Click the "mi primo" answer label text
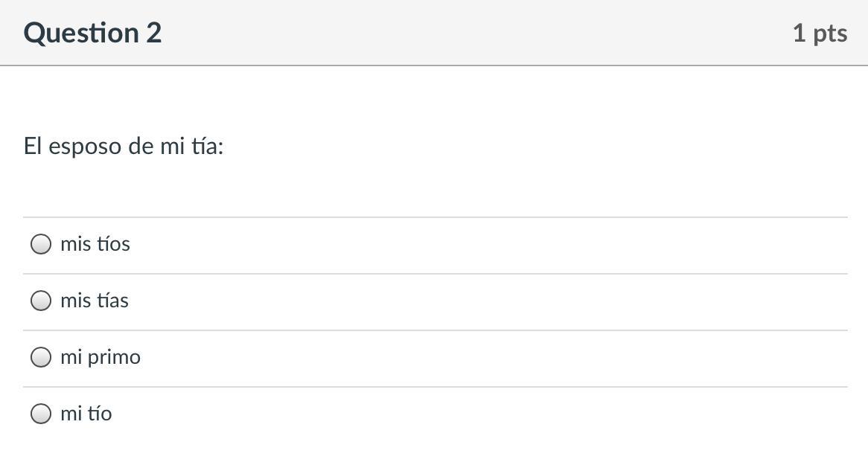The width and height of the screenshot is (868, 468). 100,357
